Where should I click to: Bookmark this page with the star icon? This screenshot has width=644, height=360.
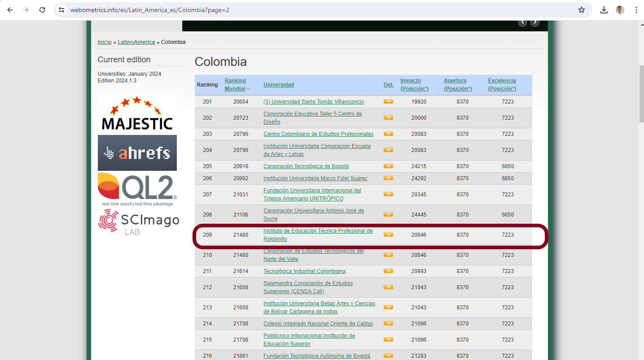tap(582, 10)
